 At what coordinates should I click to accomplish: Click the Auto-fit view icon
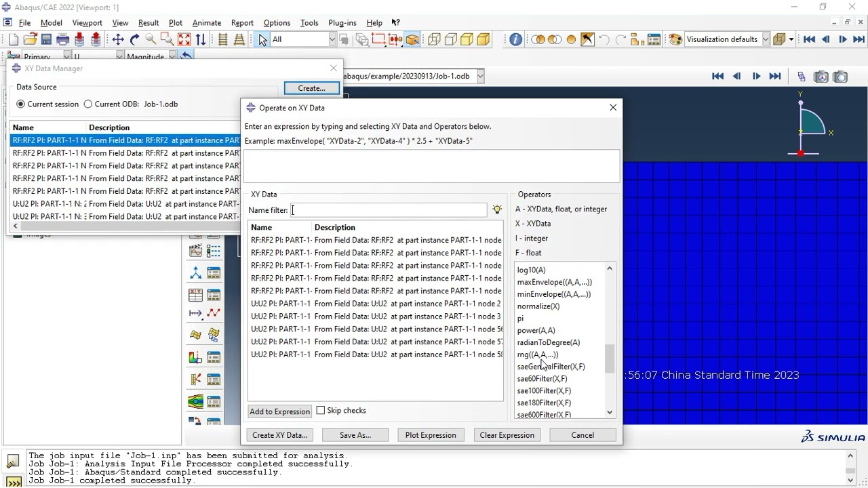click(184, 39)
